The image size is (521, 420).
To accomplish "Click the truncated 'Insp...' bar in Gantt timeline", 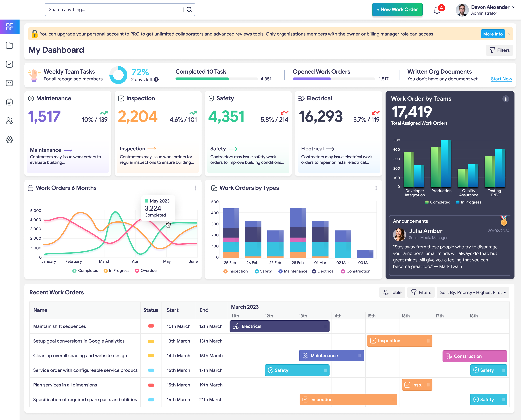I will click(417, 385).
